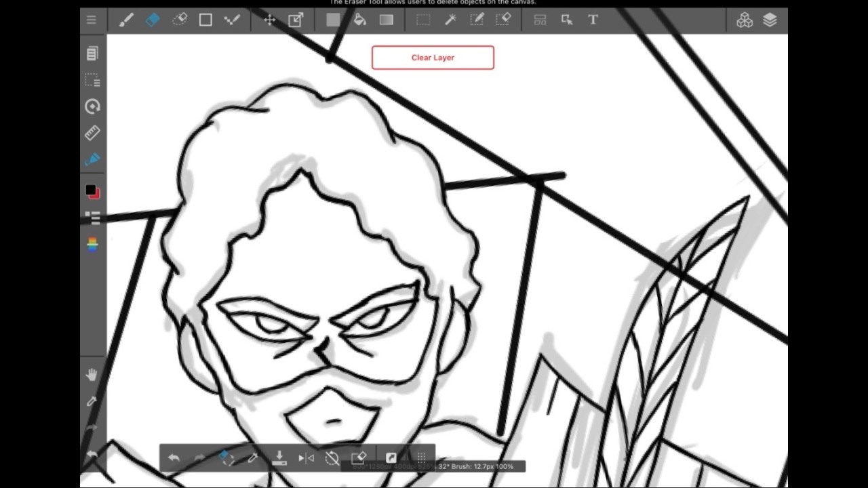This screenshot has height=488, width=868.
Task: Select the polyline dot tool
Action: coord(232,20)
